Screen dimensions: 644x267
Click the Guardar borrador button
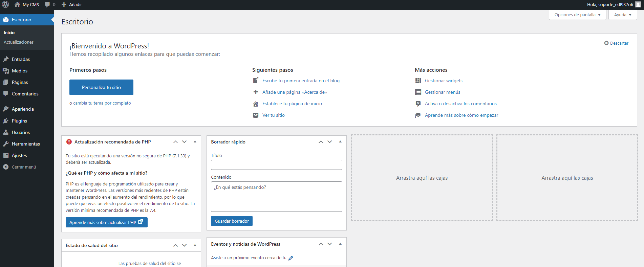point(232,221)
